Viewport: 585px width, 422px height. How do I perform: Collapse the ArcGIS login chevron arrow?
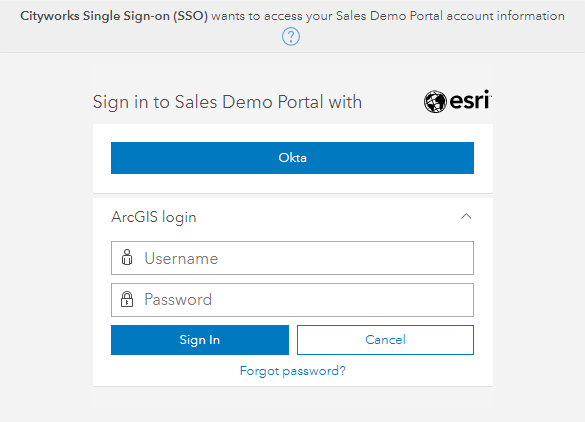[466, 216]
